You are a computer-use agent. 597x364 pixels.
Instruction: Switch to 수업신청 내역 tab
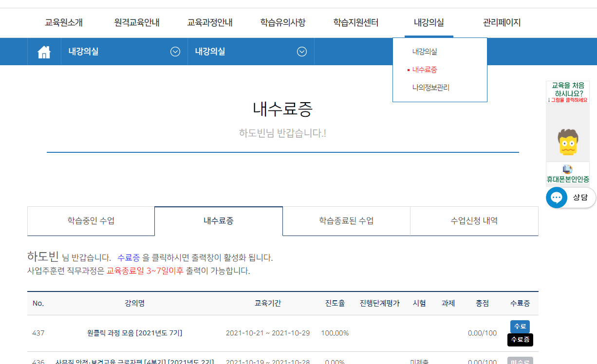pyautogui.click(x=474, y=221)
